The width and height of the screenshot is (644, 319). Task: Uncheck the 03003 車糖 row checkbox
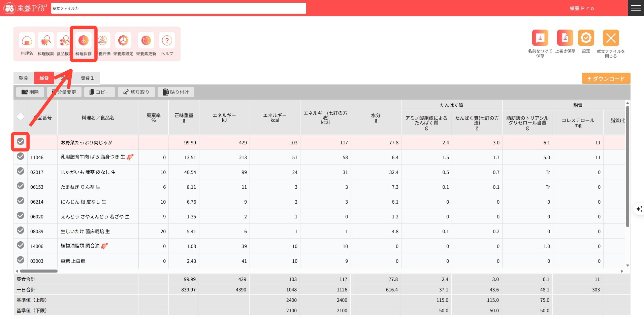coord(21,260)
